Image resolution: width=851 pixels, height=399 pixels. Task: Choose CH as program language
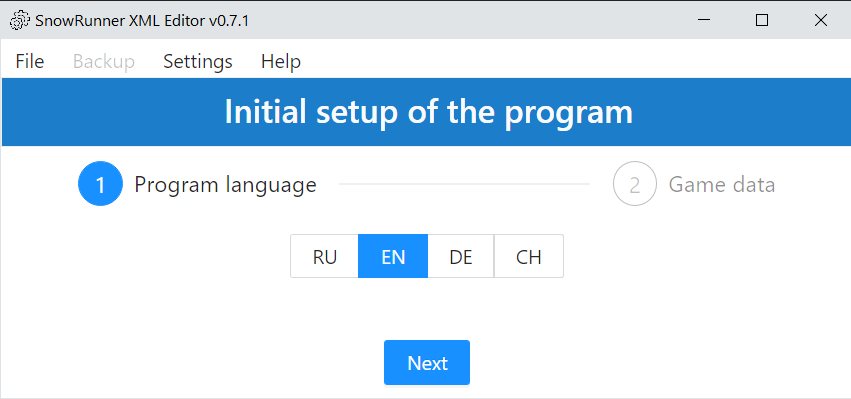click(529, 256)
